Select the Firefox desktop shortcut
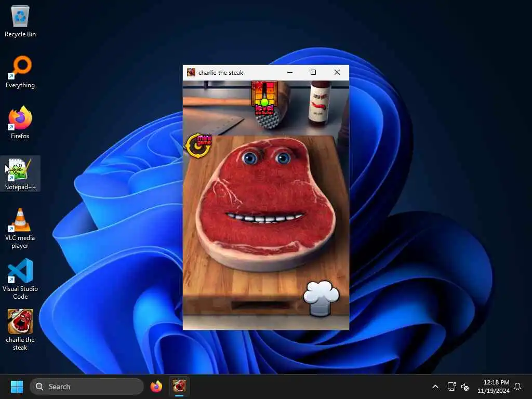 (x=20, y=123)
